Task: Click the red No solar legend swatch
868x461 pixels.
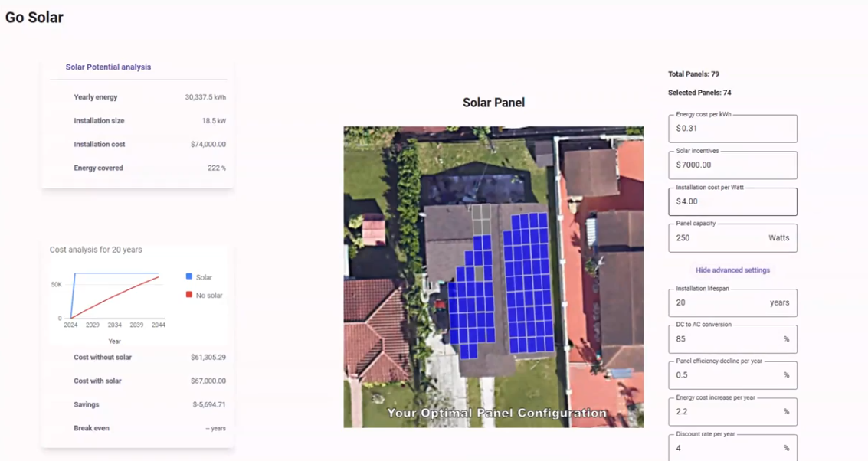Action: [189, 295]
